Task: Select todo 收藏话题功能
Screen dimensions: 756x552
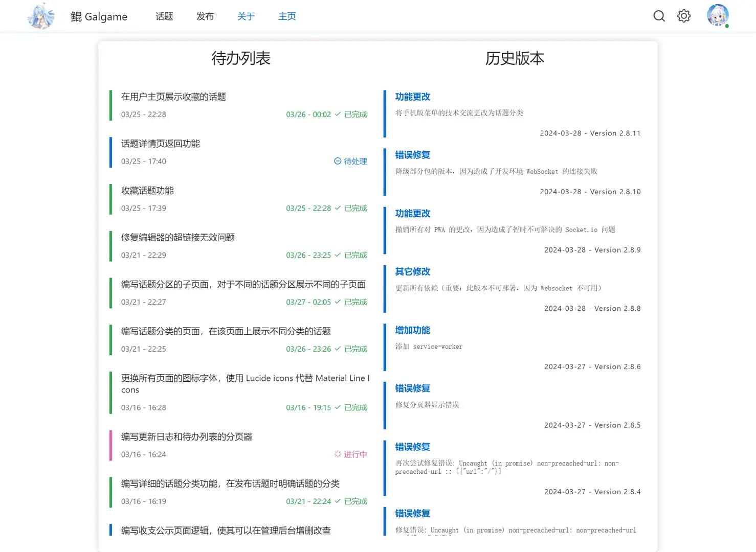Action: [x=147, y=191]
